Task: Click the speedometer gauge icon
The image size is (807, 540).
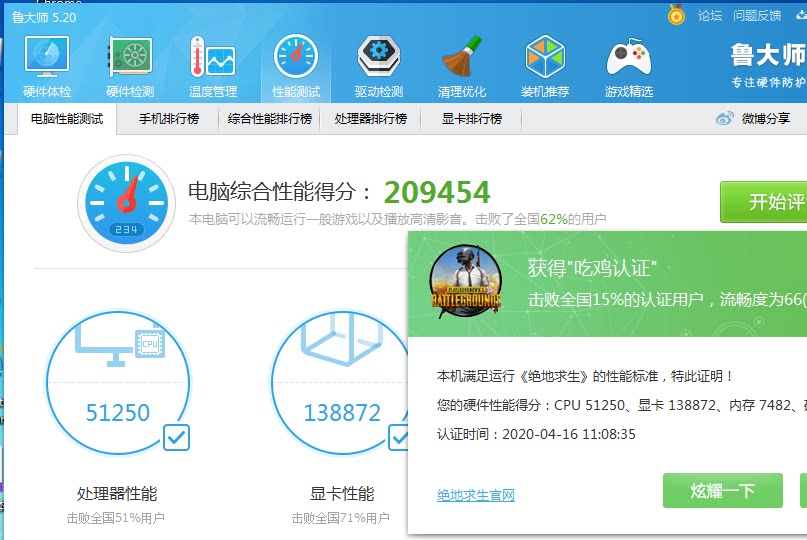Action: 126,203
